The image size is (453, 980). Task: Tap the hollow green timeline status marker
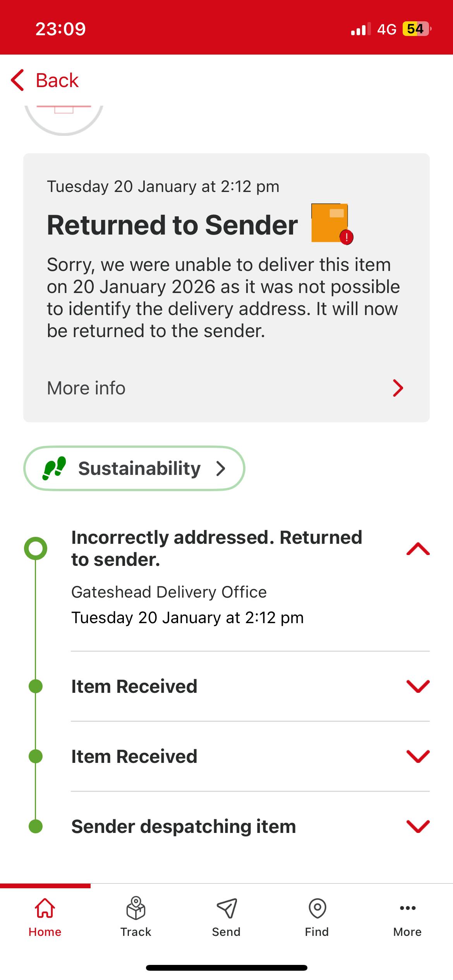coord(36,548)
